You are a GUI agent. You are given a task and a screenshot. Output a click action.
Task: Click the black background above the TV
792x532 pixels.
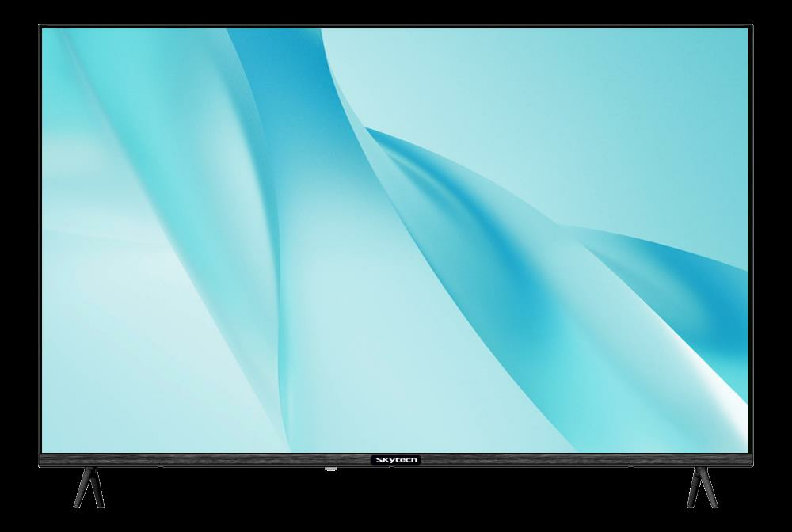click(396, 11)
